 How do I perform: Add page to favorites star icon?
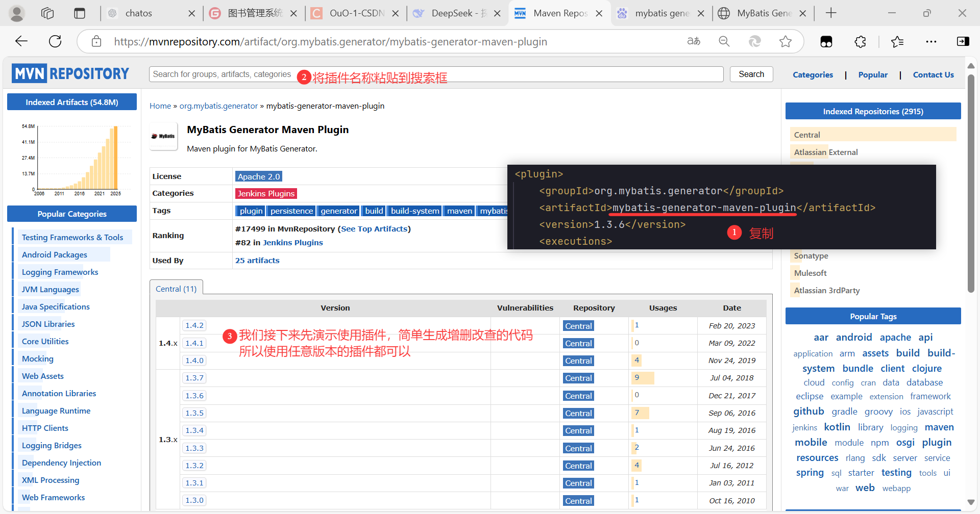tap(786, 41)
